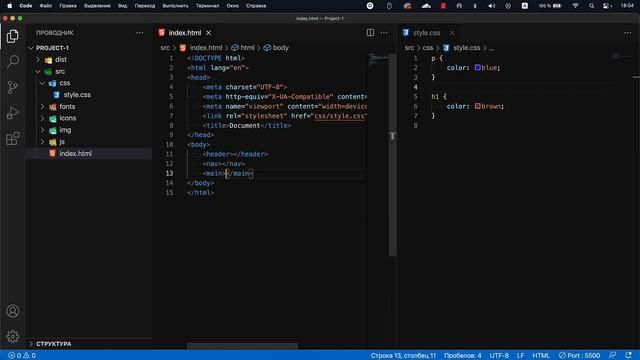Image resolution: width=640 pixels, height=360 pixels.
Task: Click horizontal scrollbar of index.html editor
Action: tap(242, 346)
